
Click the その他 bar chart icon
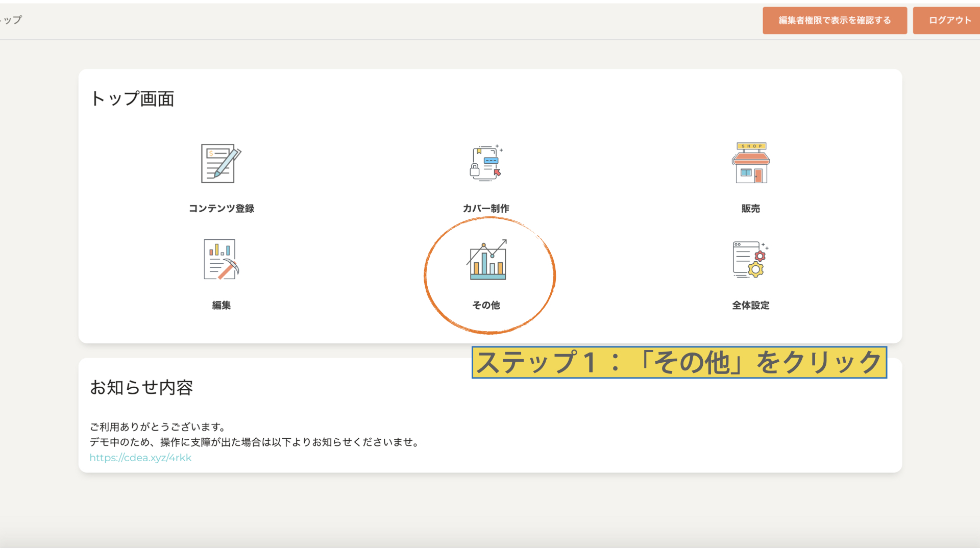pos(487,260)
